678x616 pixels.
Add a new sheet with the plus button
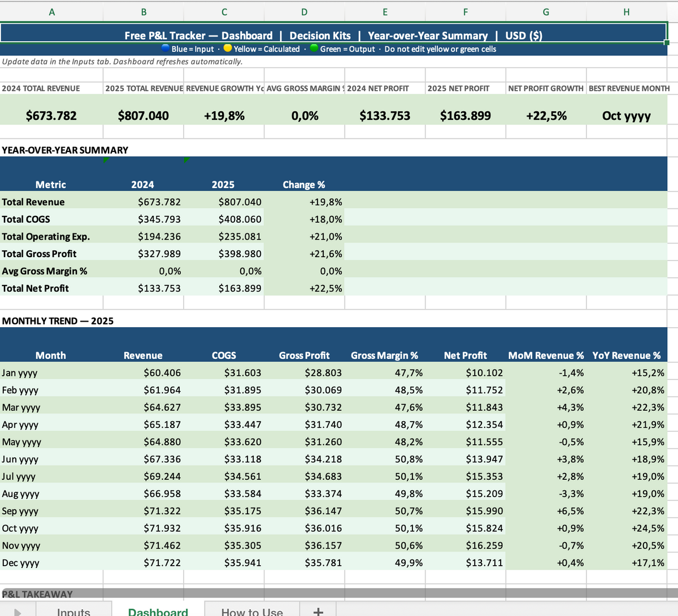(x=318, y=611)
